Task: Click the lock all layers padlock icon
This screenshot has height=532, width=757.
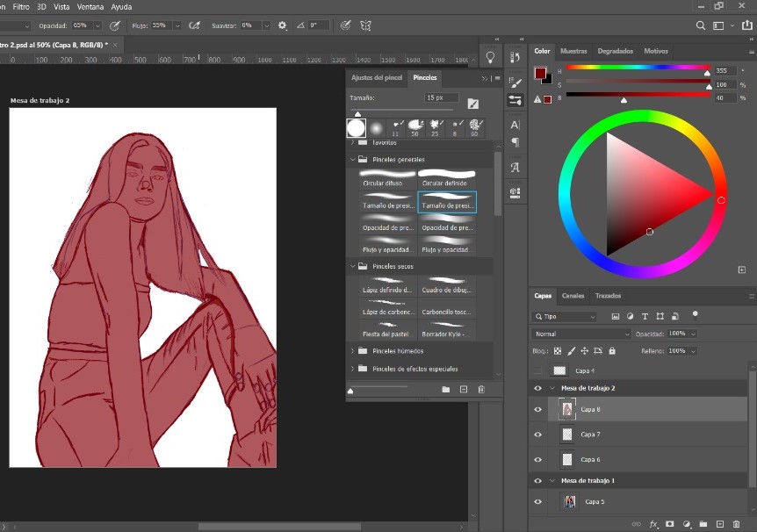Action: tap(612, 351)
